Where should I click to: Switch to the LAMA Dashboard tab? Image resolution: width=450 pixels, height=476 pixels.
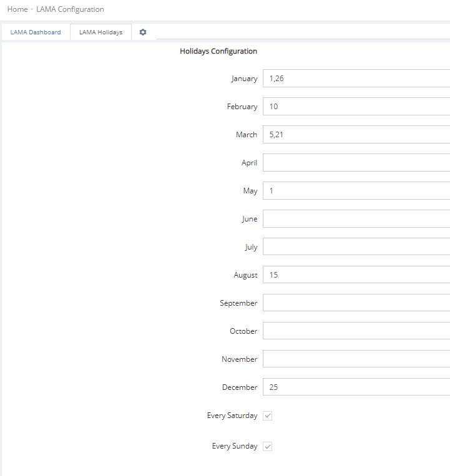point(36,32)
